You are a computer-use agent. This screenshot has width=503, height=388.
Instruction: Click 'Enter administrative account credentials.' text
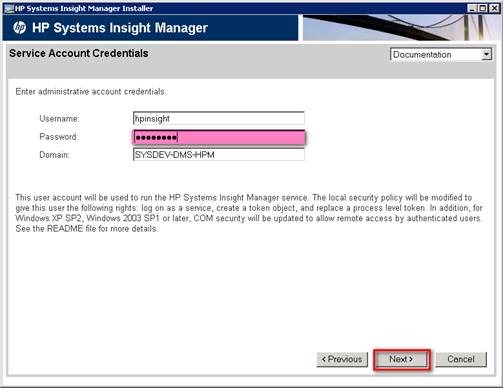pos(91,92)
